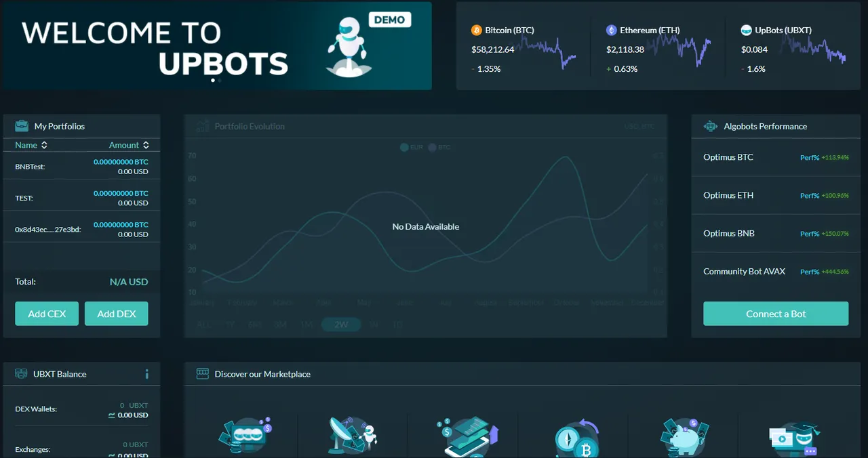Click the Ethereum coin icon
Viewport: 868px width, 458px height.
(x=611, y=30)
